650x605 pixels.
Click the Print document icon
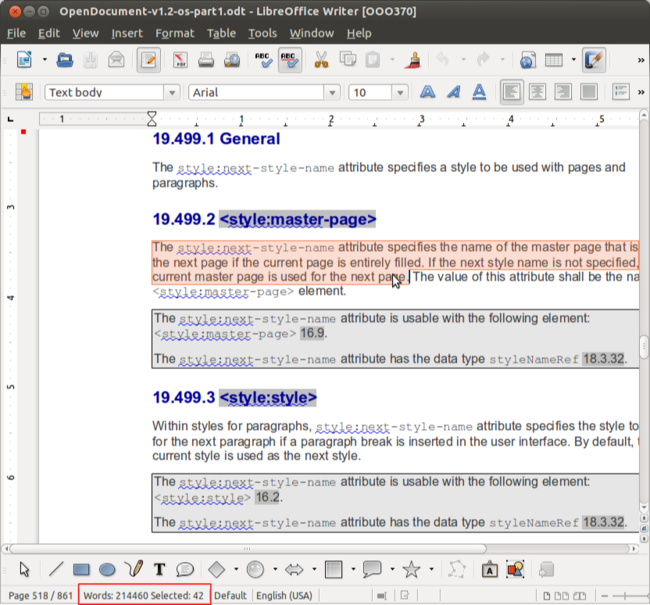click(208, 60)
